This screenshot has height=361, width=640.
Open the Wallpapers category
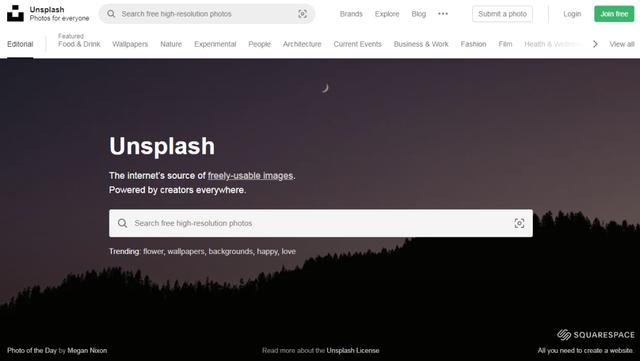[130, 44]
